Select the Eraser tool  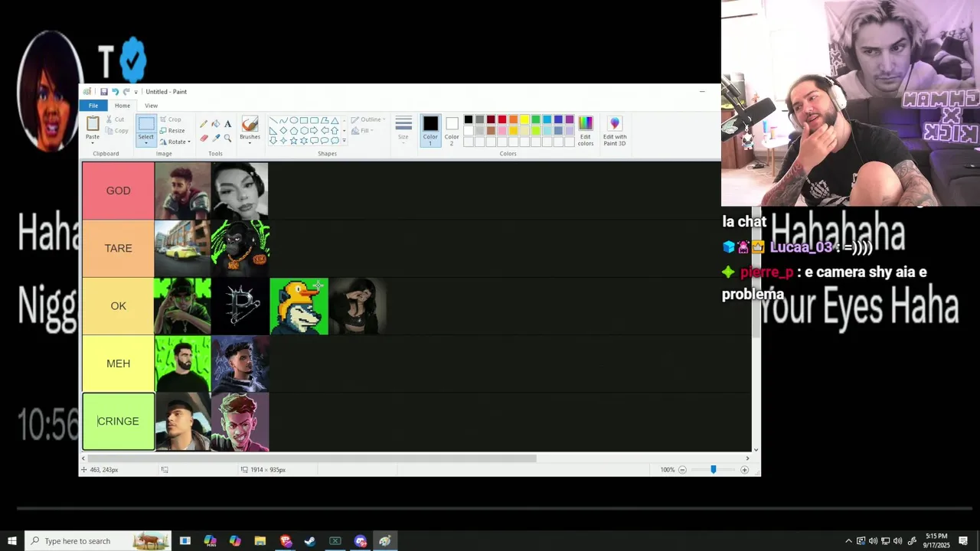click(x=204, y=138)
